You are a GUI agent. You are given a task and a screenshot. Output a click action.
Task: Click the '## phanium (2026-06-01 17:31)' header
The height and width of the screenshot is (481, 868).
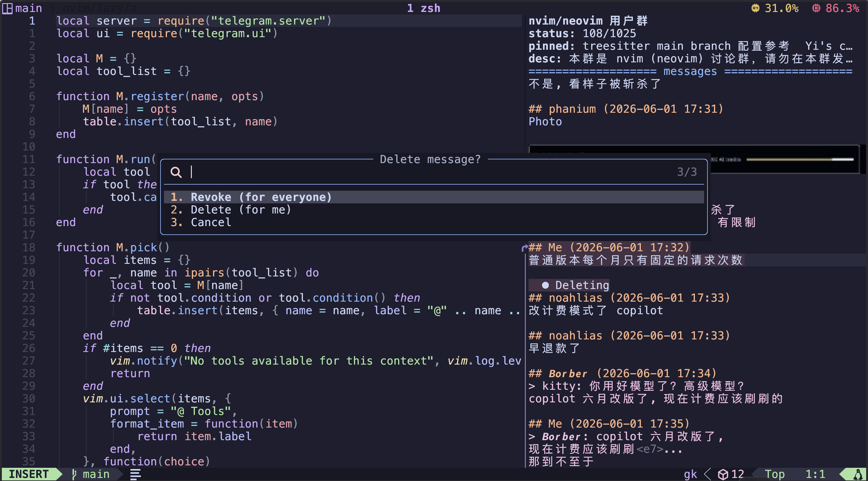click(x=626, y=109)
